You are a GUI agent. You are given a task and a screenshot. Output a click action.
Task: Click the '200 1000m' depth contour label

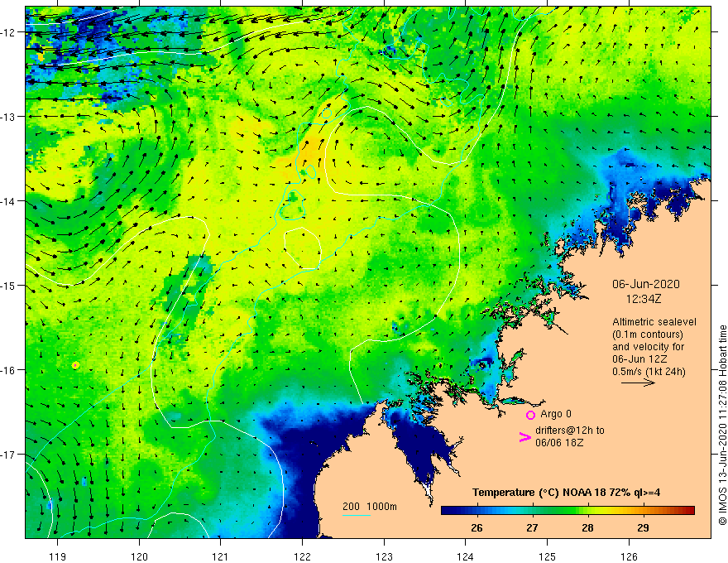pos(370,507)
